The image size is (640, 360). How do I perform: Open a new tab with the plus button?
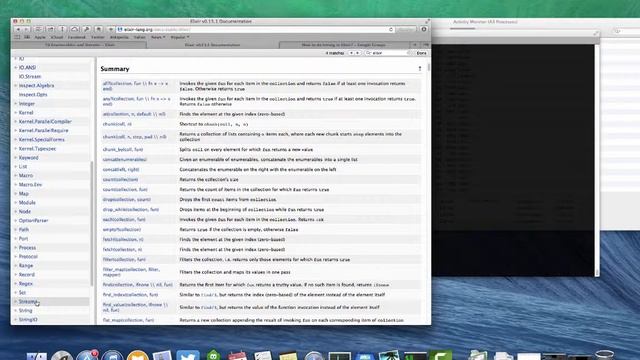coord(415,45)
